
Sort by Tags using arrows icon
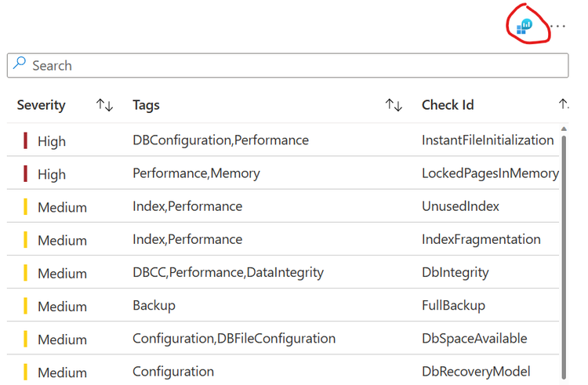click(394, 105)
